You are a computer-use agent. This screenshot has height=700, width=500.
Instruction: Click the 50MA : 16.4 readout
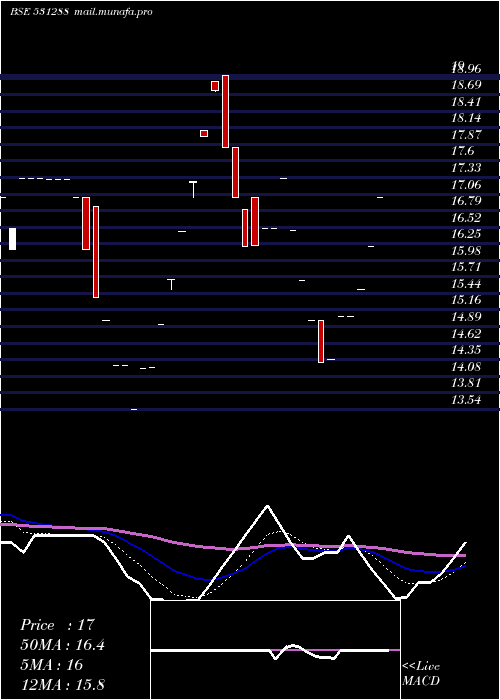(x=62, y=645)
